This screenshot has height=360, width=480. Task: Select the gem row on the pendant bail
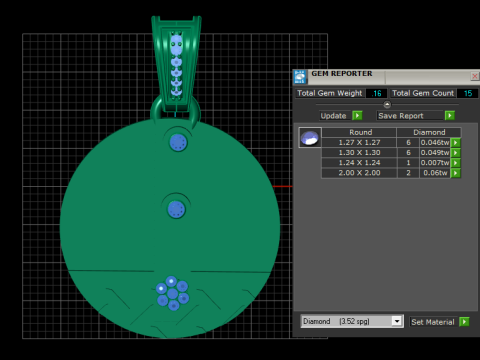tap(176, 65)
